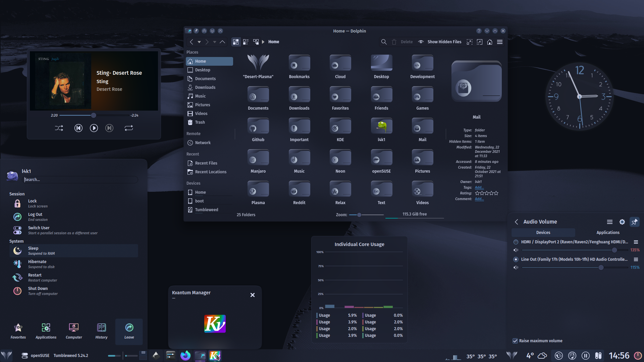644x362 pixels.
Task: Select Shut Down option
Action: pos(74,291)
